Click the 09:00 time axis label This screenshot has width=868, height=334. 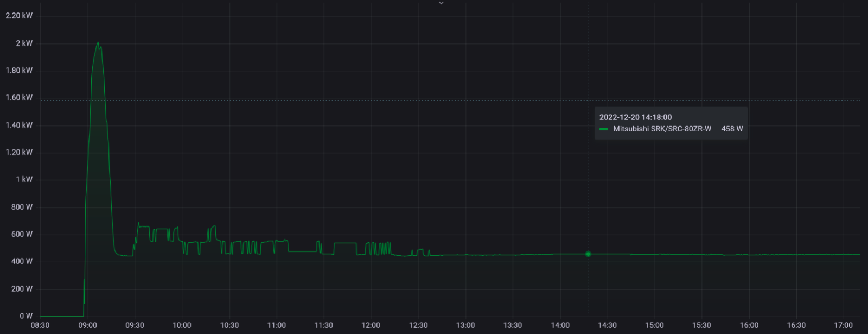click(87, 325)
